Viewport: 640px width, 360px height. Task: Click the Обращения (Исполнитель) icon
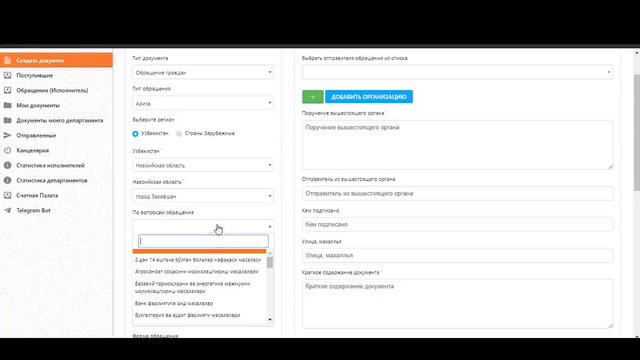click(7, 90)
